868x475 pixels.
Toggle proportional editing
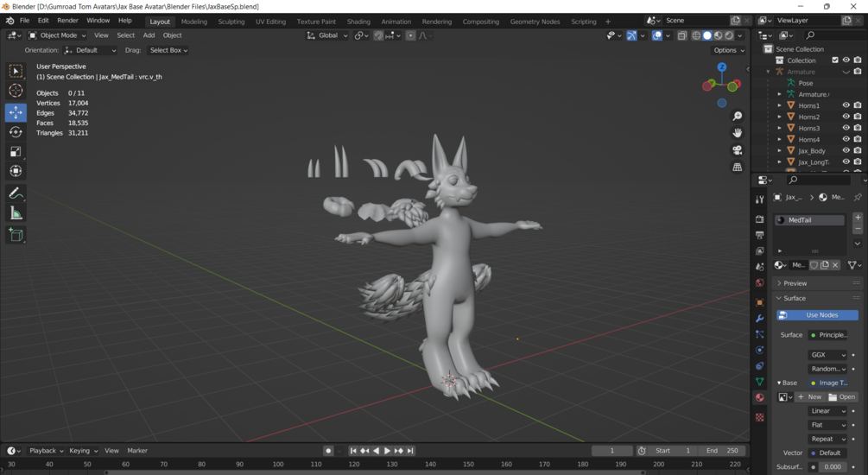[x=410, y=35]
